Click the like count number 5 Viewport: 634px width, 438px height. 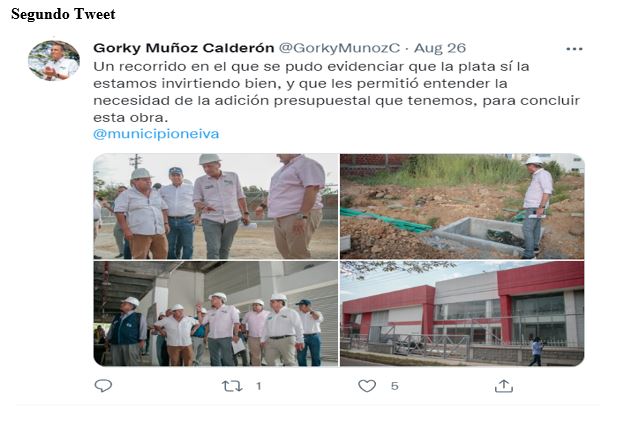pos(395,386)
